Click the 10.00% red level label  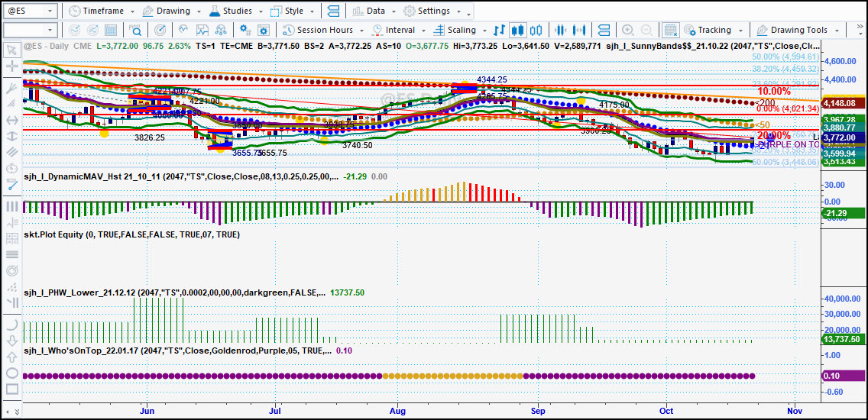click(x=774, y=91)
